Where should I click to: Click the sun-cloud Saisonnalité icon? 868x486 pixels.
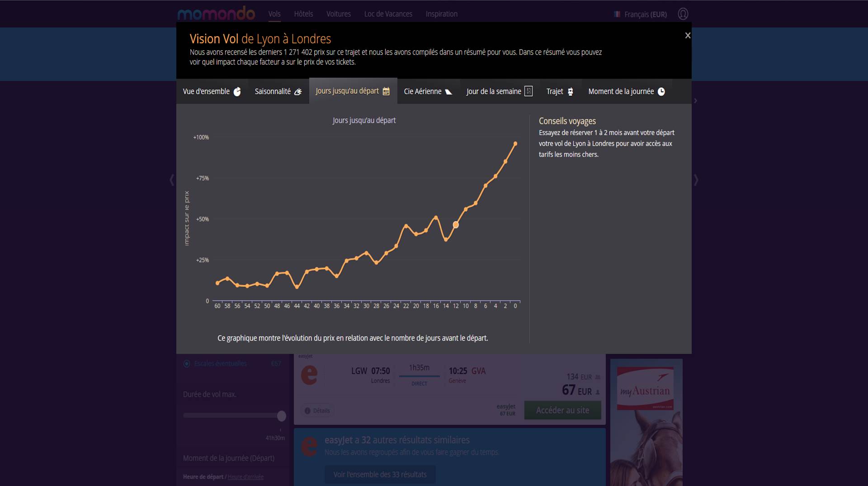(x=298, y=92)
